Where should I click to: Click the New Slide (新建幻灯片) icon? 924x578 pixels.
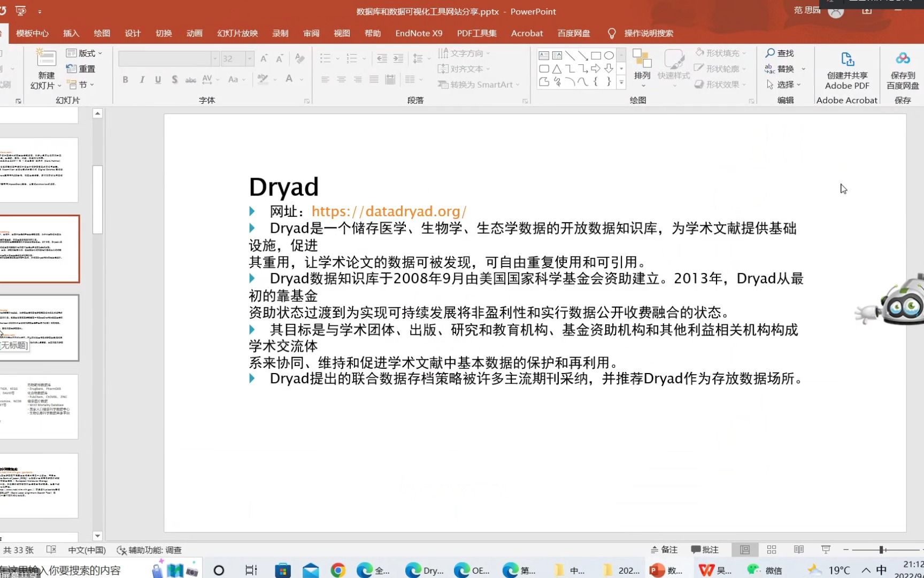[x=46, y=59]
